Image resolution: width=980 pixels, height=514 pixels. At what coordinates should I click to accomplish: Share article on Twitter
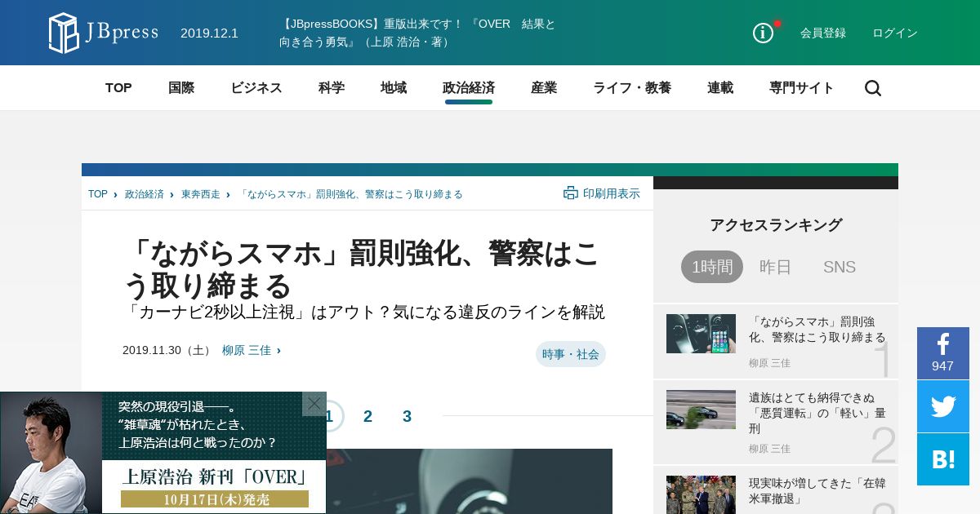coord(943,406)
